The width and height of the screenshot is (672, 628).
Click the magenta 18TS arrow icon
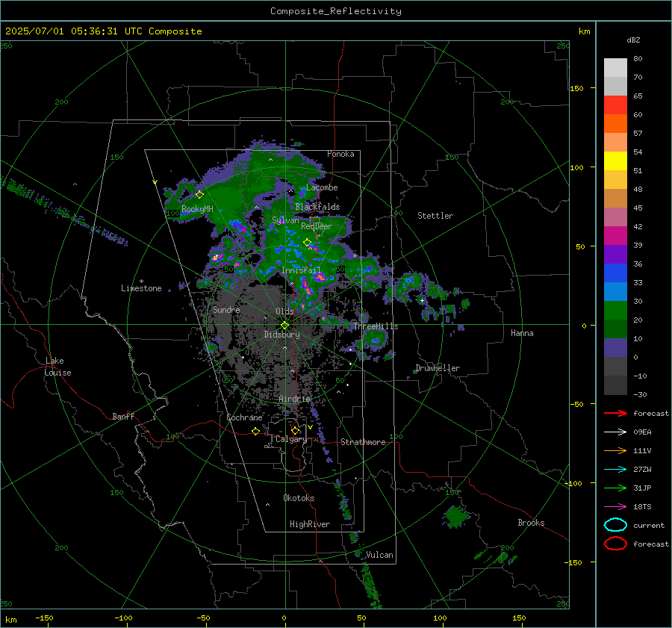[x=615, y=507]
